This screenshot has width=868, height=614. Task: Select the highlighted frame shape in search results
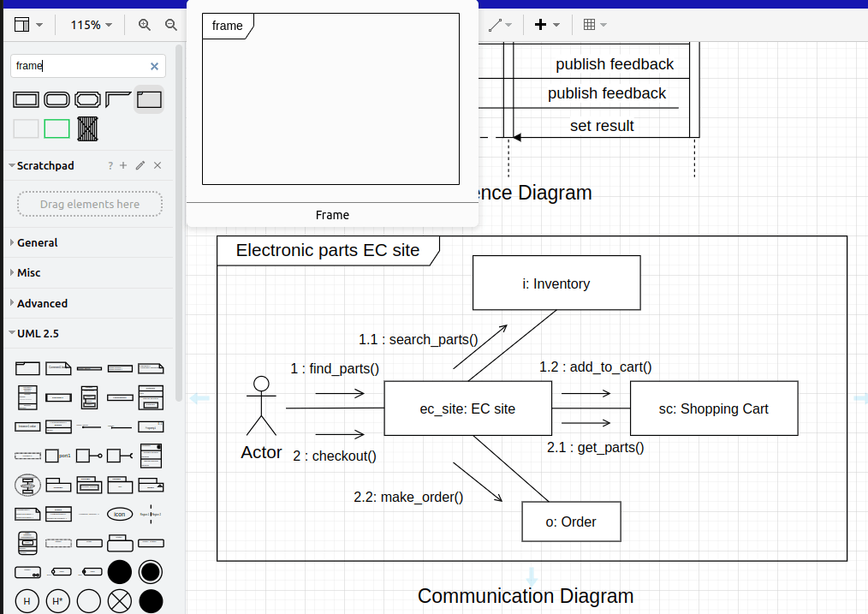coord(149,99)
